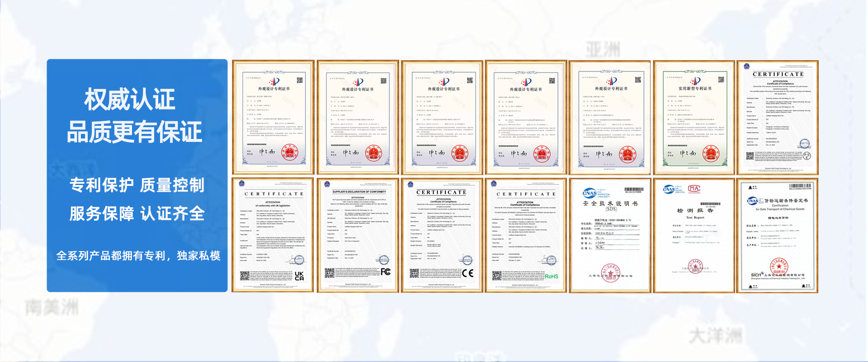The height and width of the screenshot is (362, 868).
Task: Click the barcode atop the 货物运输条件鉴定书
Action: point(800,186)
